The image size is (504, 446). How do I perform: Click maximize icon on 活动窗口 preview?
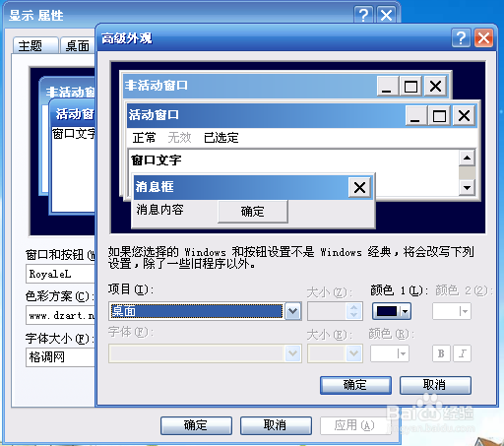click(439, 115)
